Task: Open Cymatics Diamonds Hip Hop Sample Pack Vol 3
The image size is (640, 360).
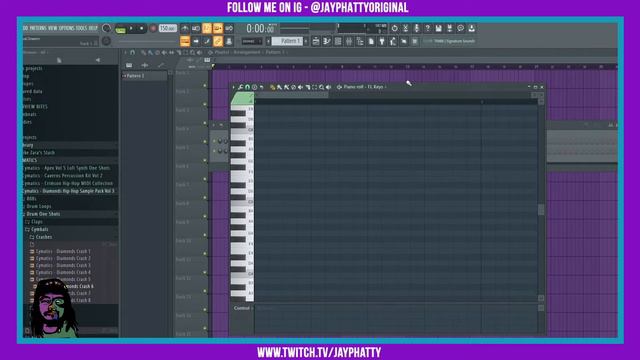Action: click(x=69, y=191)
